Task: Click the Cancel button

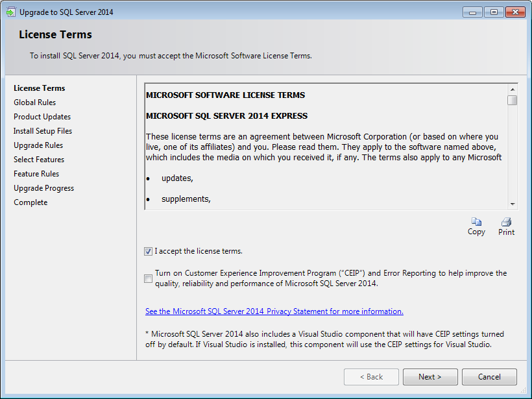Action: tap(489, 377)
